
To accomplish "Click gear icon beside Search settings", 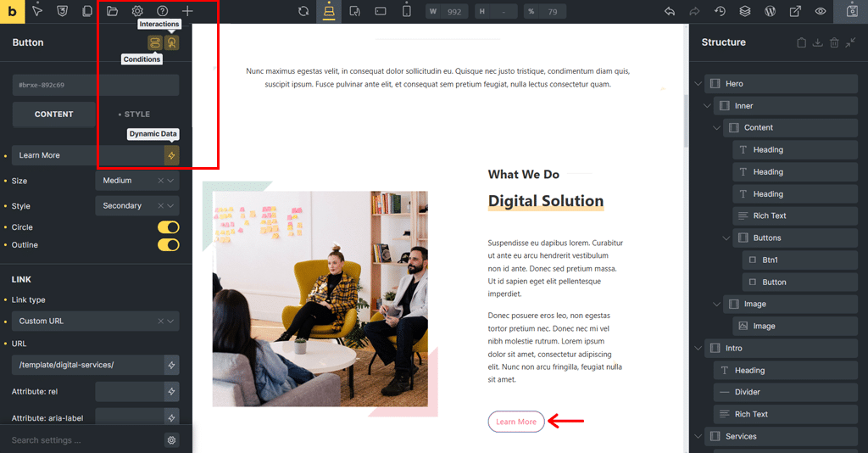I will pyautogui.click(x=171, y=440).
